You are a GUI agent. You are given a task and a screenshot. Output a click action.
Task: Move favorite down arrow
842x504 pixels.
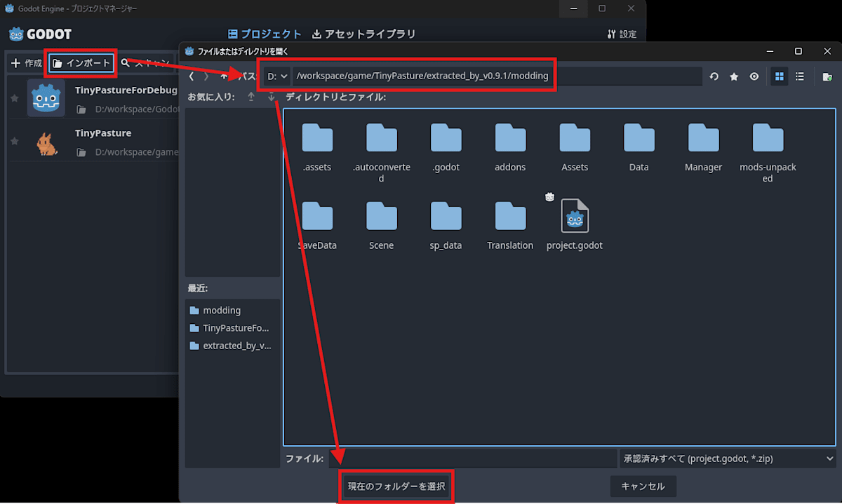tap(272, 97)
